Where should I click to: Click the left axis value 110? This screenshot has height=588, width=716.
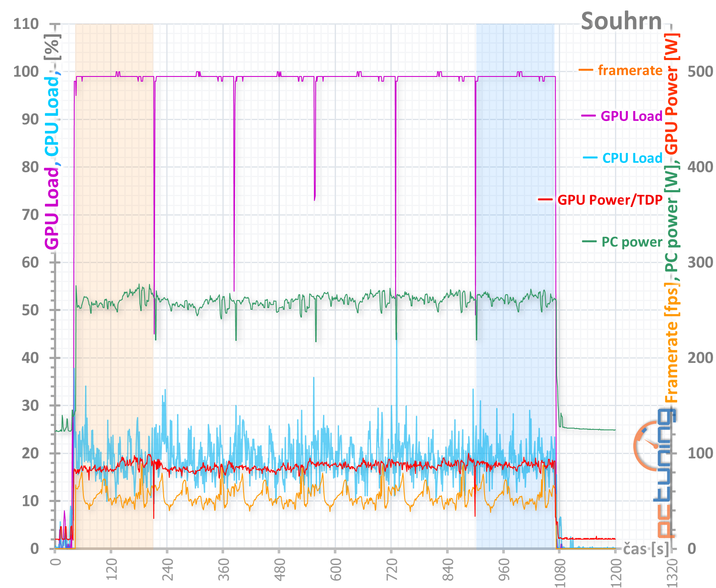(26, 24)
